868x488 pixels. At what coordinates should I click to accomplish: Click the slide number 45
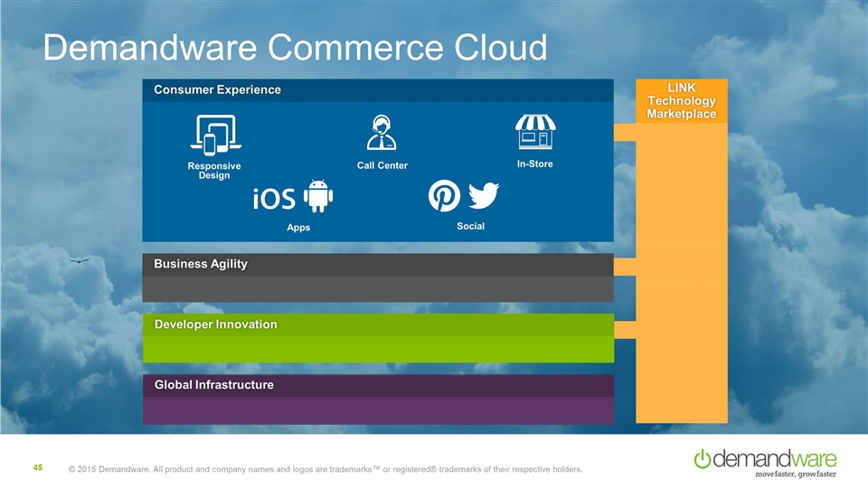pyautogui.click(x=38, y=467)
